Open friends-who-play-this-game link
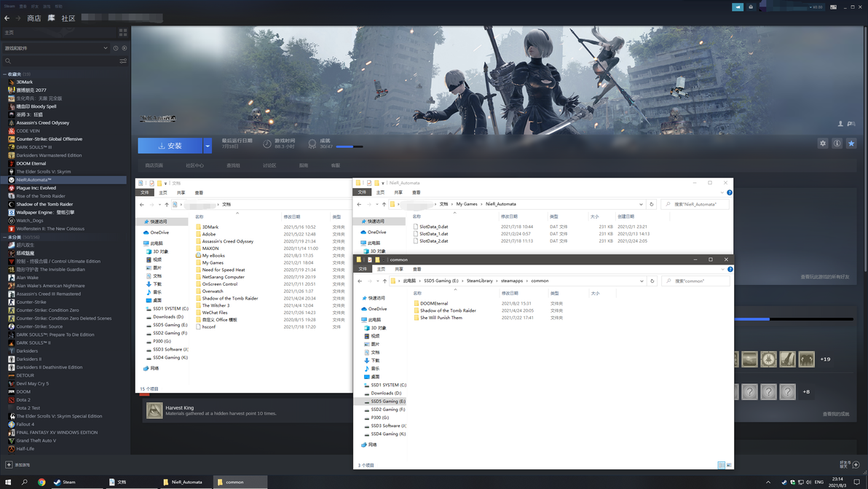The image size is (868, 489). click(x=824, y=277)
